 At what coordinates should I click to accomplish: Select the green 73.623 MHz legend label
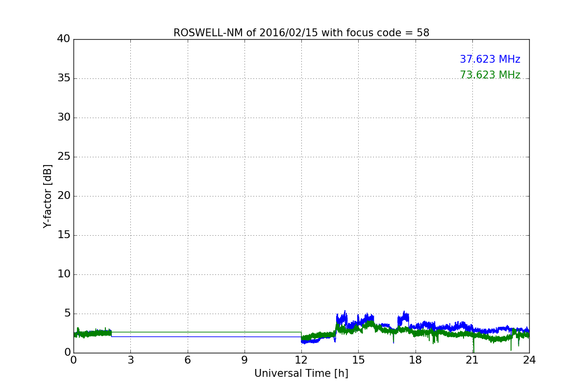(490, 75)
